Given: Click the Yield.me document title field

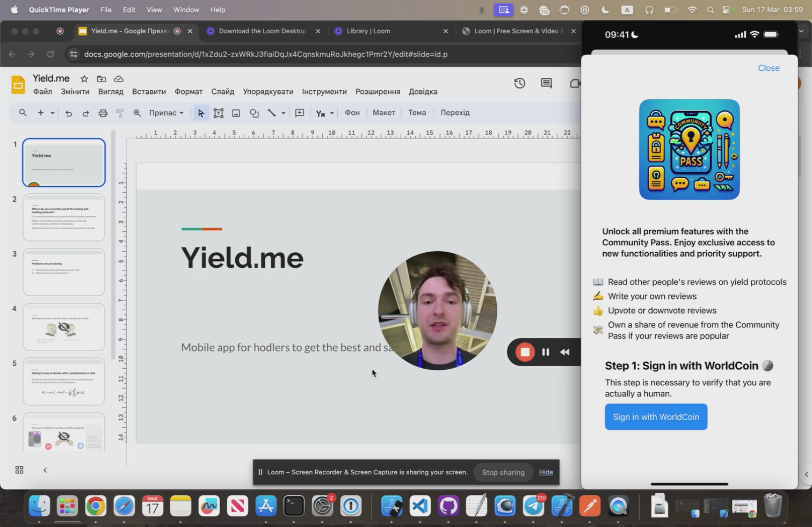Looking at the screenshot, I should [51, 78].
